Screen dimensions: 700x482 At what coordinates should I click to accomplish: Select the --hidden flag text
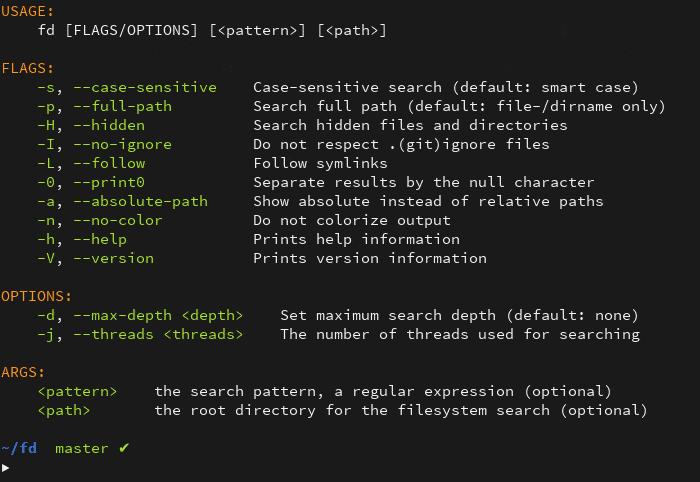point(109,125)
